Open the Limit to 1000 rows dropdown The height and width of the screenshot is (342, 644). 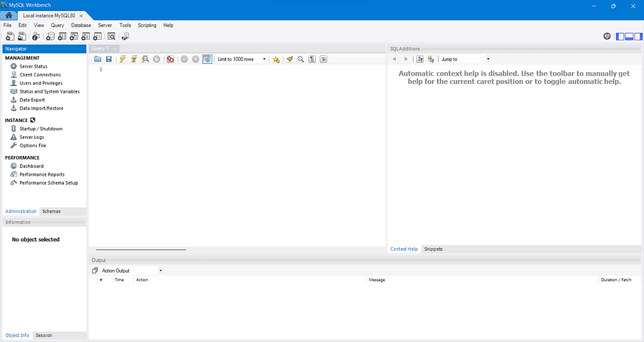241,59
